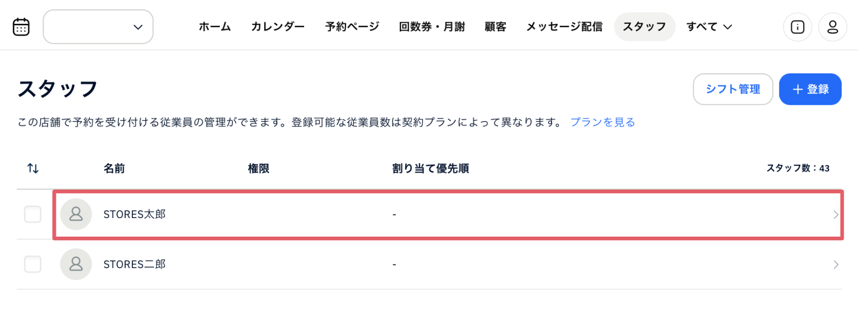Switch to the 顧客 tab
The image size is (868, 311).
495,27
